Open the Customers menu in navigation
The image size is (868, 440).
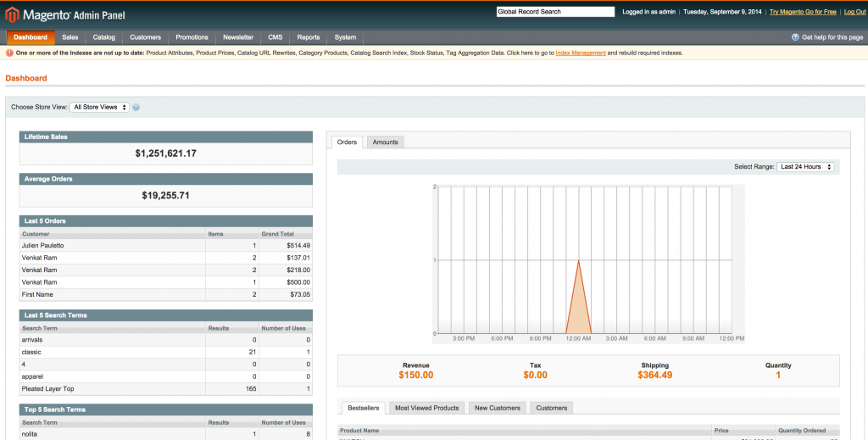coord(146,37)
